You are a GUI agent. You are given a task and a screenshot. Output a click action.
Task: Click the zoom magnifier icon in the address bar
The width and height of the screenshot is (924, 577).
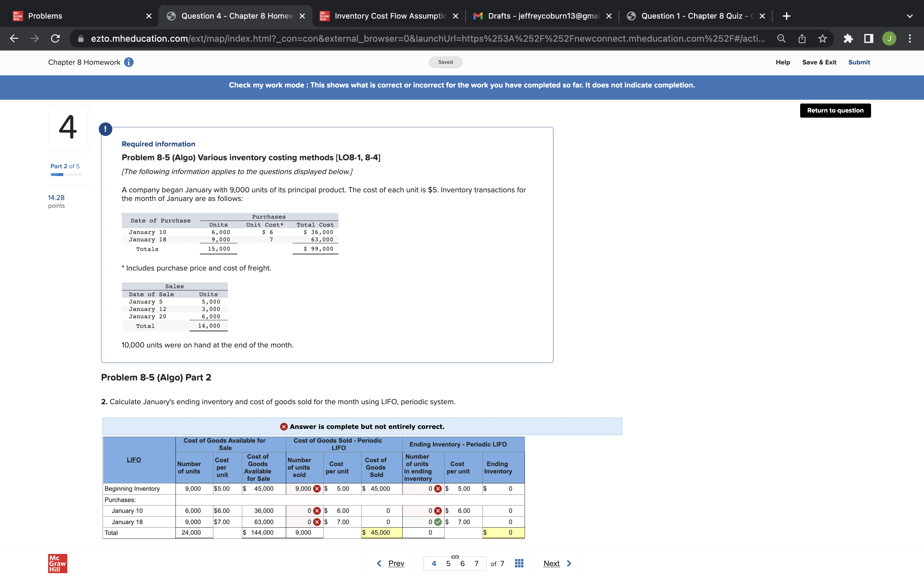click(781, 38)
